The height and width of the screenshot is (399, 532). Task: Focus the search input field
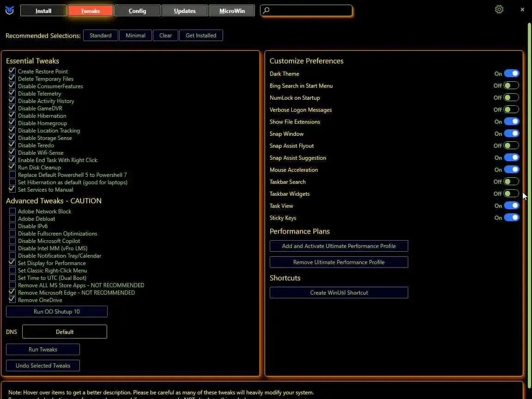306,11
